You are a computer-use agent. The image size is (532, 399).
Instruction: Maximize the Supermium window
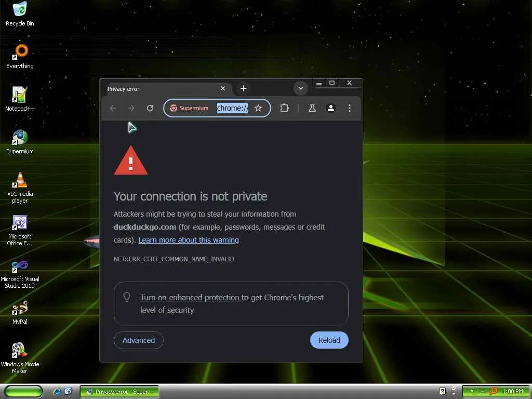click(332, 83)
